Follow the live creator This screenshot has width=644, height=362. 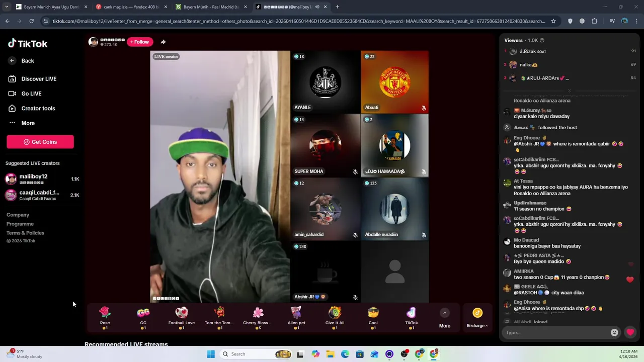tap(140, 42)
